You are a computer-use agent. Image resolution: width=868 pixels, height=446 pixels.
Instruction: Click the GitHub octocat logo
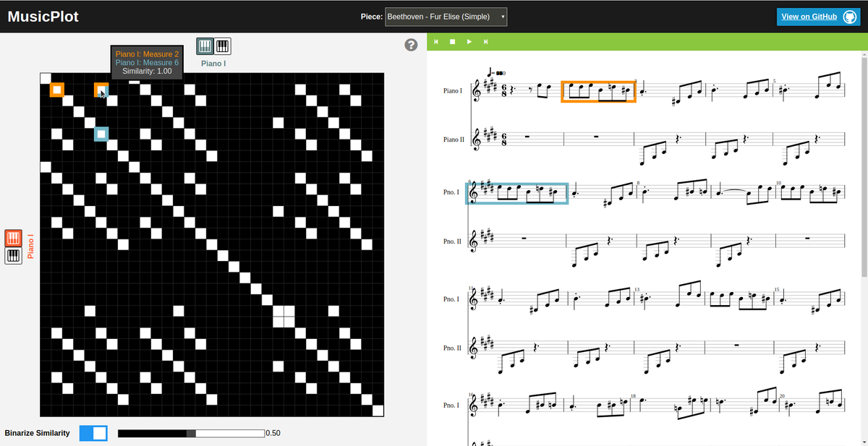pos(849,17)
